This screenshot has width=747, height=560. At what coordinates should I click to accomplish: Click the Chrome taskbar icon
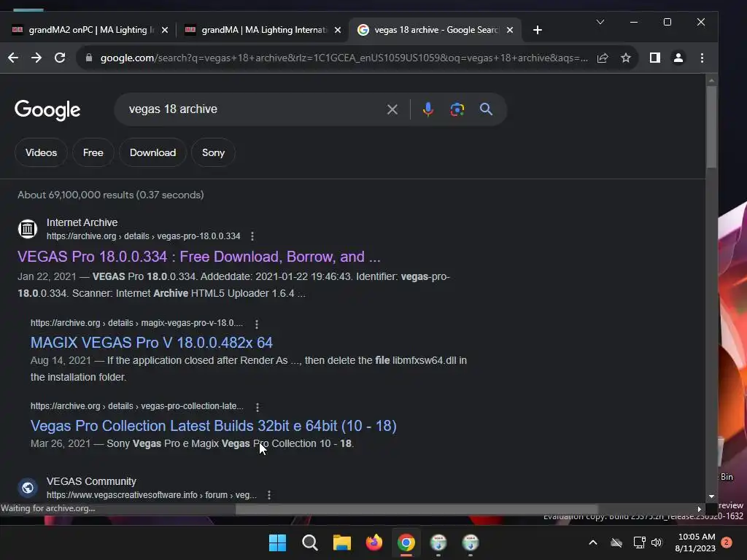pyautogui.click(x=406, y=542)
